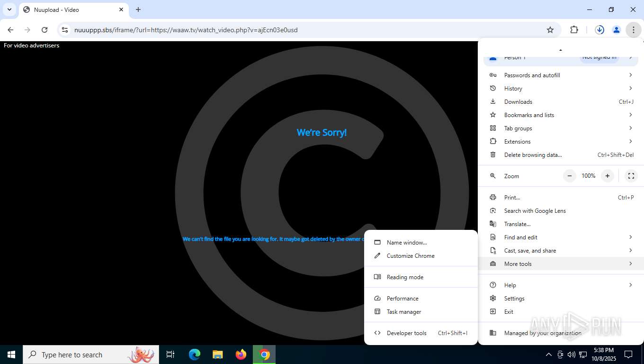Select the Translate menu item
Image resolution: width=644 pixels, height=364 pixels.
click(561, 224)
